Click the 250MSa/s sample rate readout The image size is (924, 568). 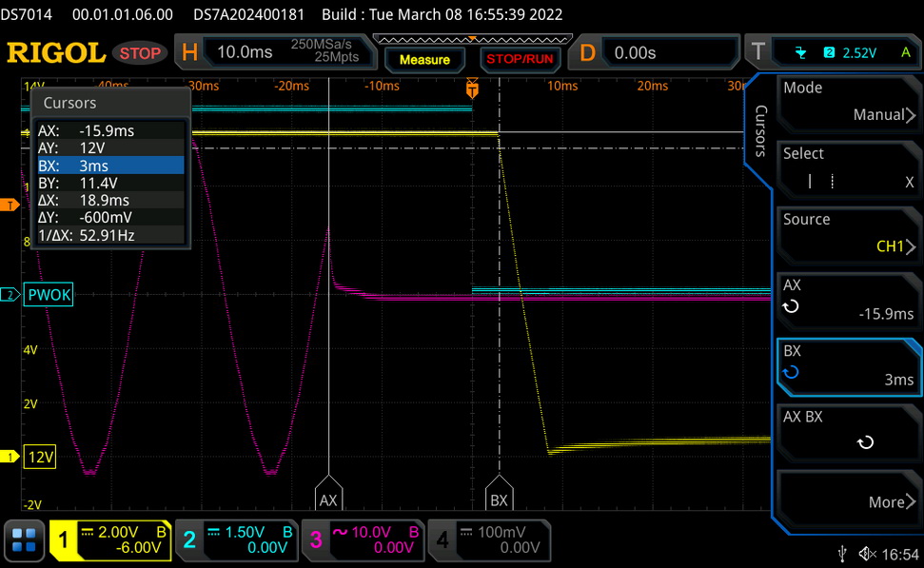coord(321,44)
